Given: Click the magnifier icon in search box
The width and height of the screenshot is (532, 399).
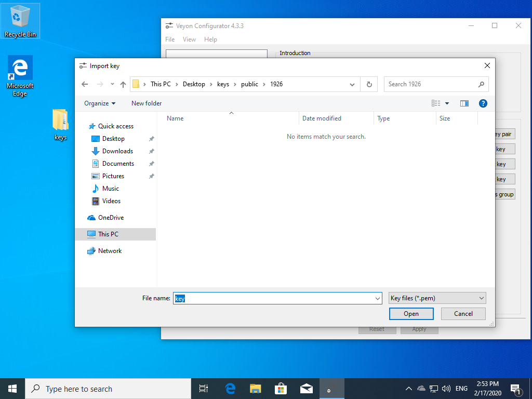Looking at the screenshot, I should [x=481, y=84].
